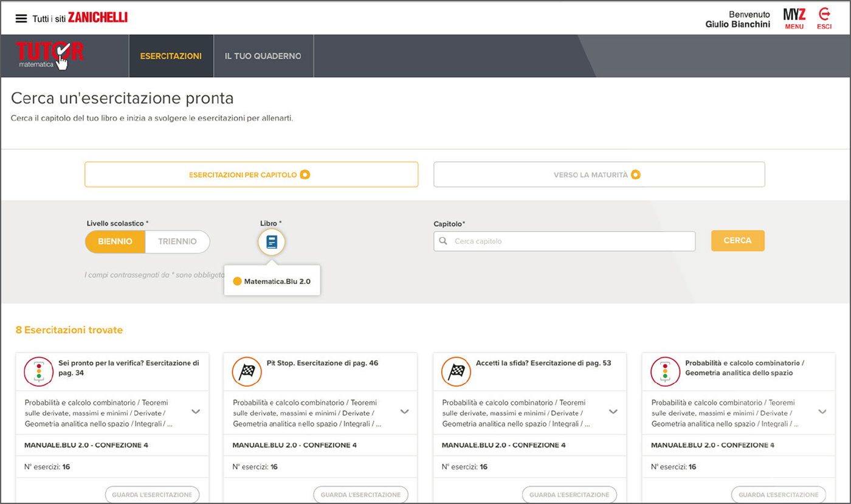Image resolution: width=851 pixels, height=504 pixels.
Task: Click the ESCI logout icon
Action: (x=824, y=18)
